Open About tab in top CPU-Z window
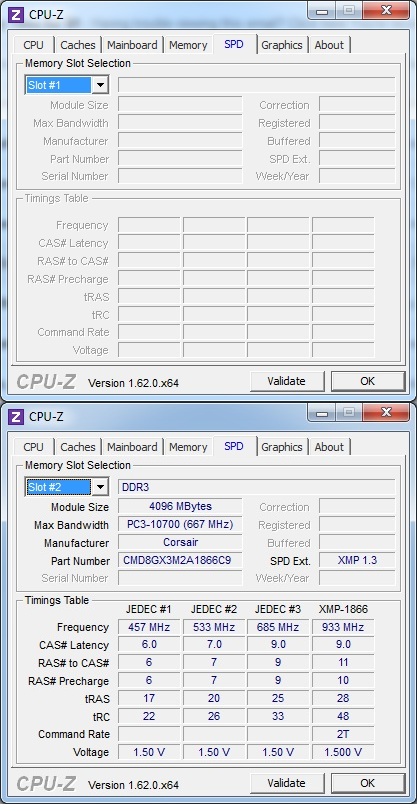The width and height of the screenshot is (417, 811). (329, 45)
